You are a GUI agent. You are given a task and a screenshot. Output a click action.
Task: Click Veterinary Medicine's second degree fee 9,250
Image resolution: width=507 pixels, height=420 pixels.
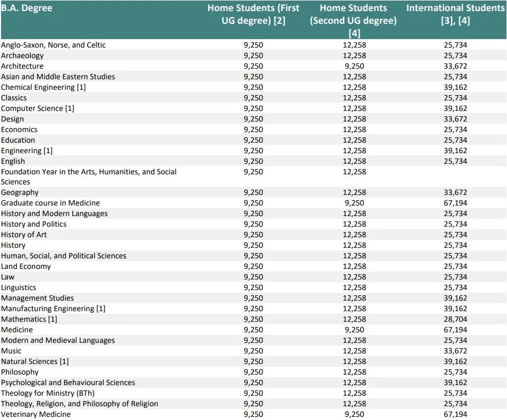354,415
